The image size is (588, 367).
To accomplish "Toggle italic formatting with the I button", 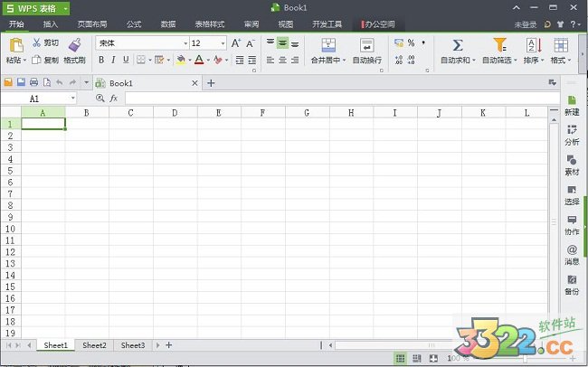I will pyautogui.click(x=114, y=60).
